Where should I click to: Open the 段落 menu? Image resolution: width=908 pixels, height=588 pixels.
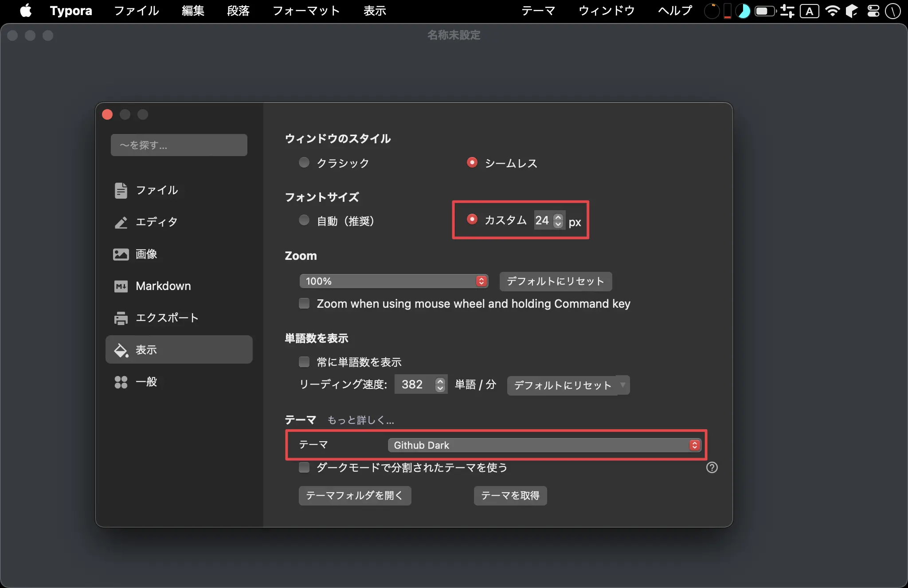[x=239, y=11]
